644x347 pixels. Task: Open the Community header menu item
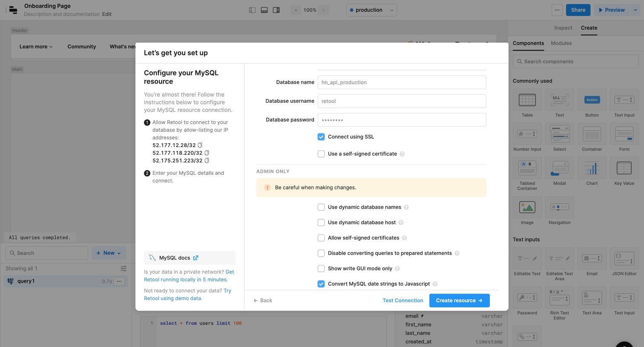[82, 46]
